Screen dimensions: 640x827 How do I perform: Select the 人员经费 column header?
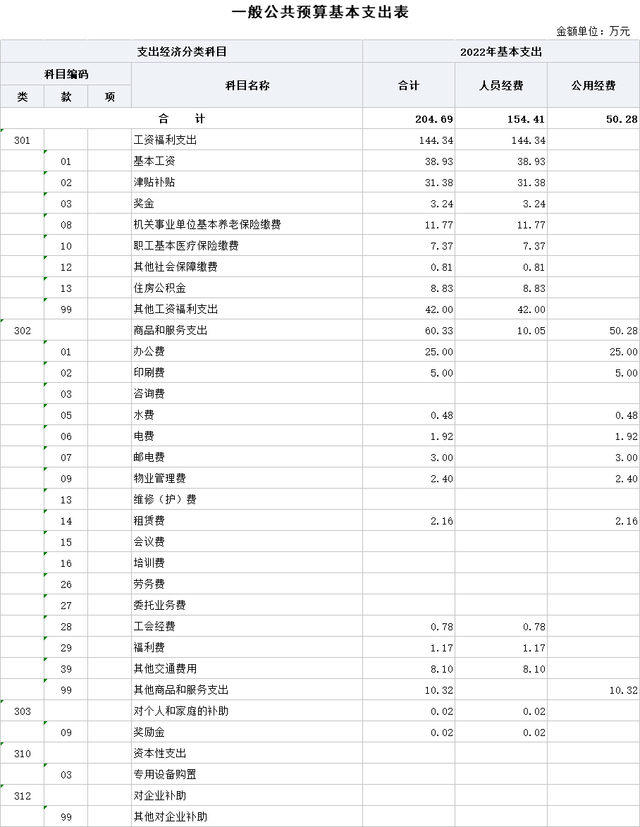tap(501, 86)
